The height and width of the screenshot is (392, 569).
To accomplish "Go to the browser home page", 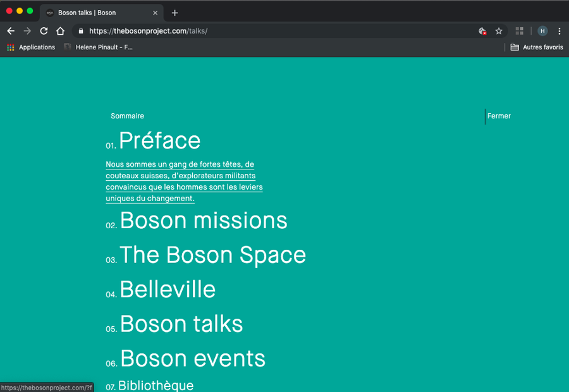I will (x=60, y=31).
